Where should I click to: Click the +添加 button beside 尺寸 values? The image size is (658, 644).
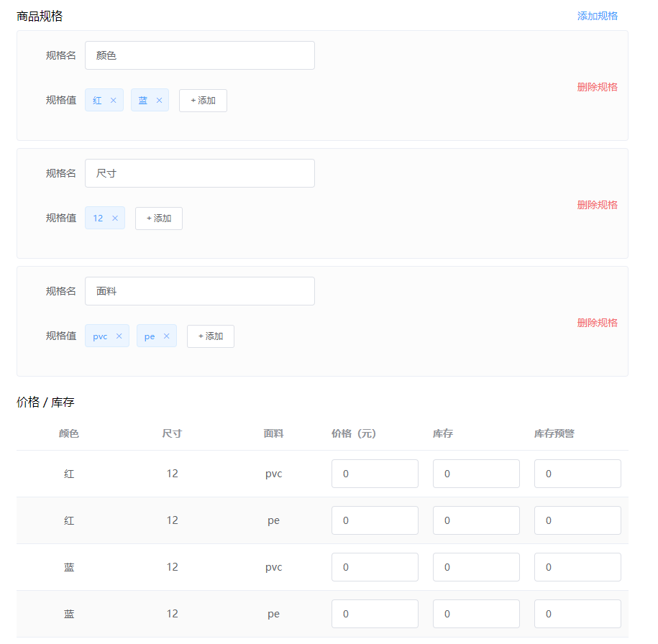coord(158,218)
